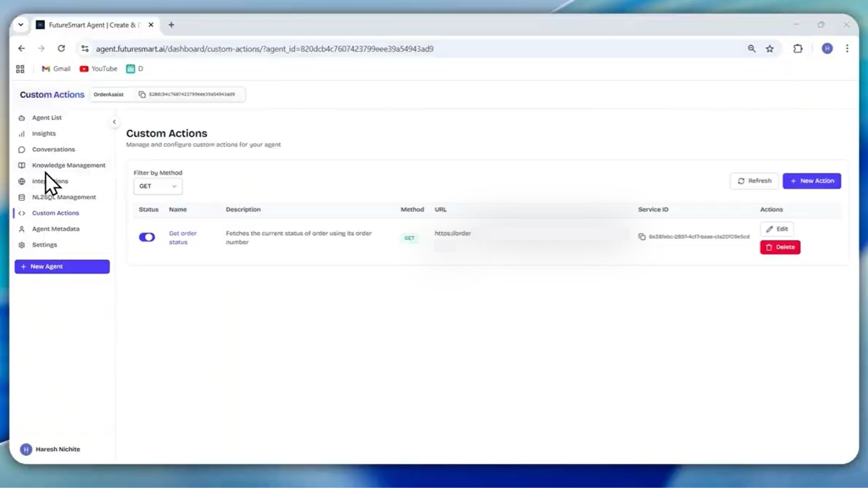Open the Gmail bookmark

coord(56,69)
